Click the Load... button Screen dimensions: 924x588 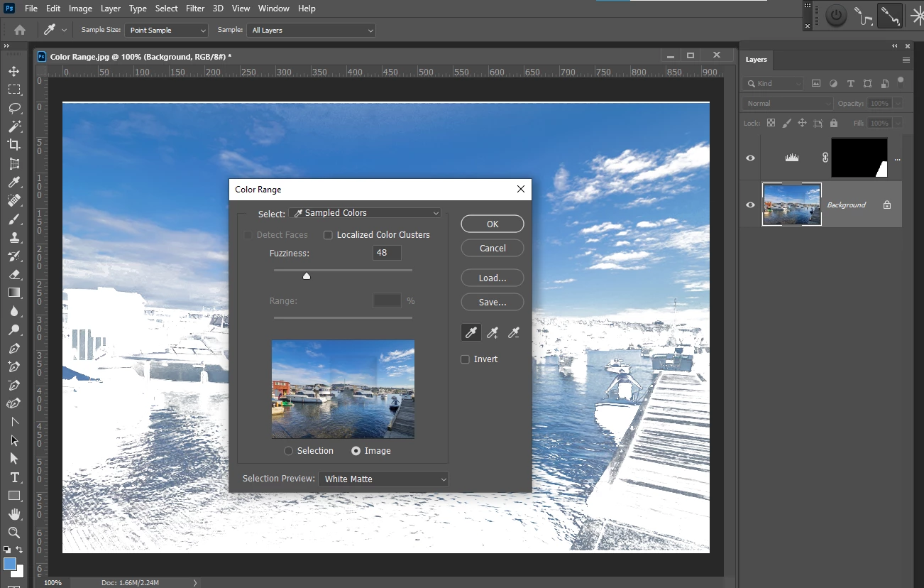[493, 278]
